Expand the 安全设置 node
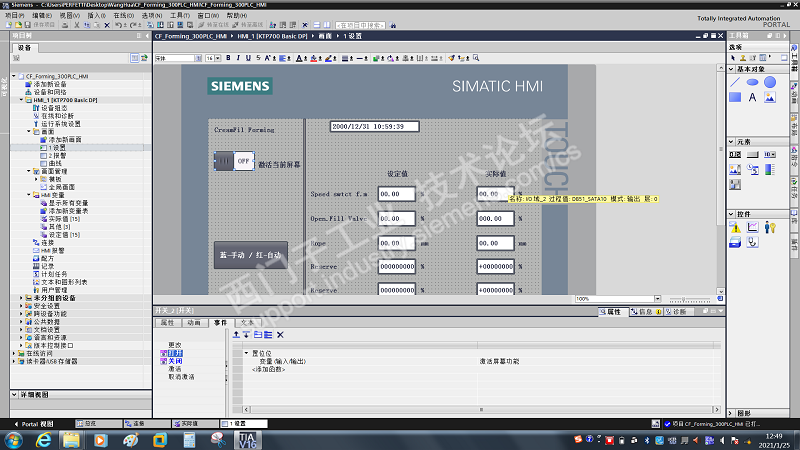 [x=21, y=306]
